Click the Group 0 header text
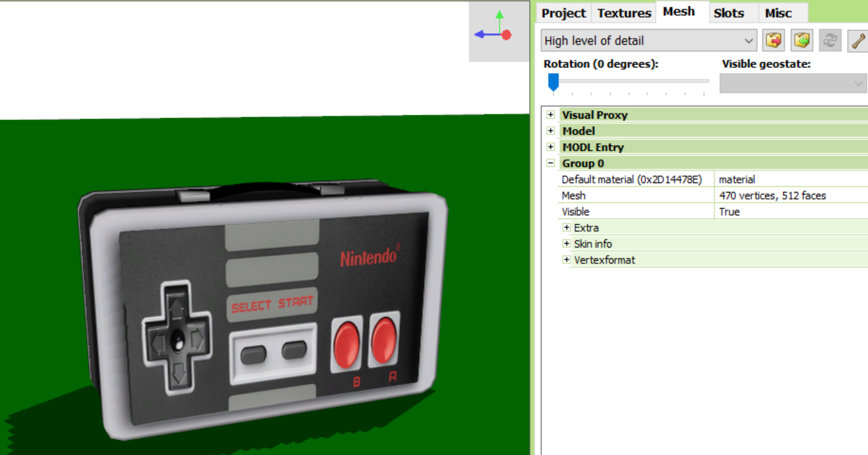The height and width of the screenshot is (455, 868). click(x=583, y=163)
